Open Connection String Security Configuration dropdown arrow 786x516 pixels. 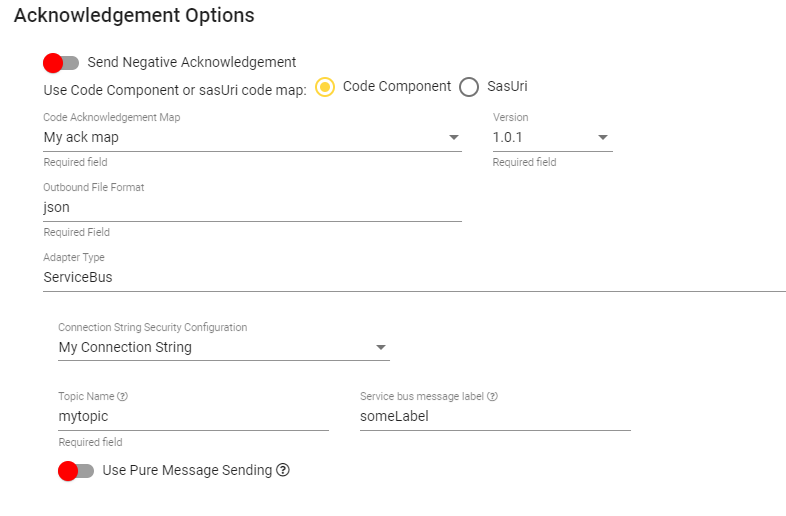click(381, 347)
